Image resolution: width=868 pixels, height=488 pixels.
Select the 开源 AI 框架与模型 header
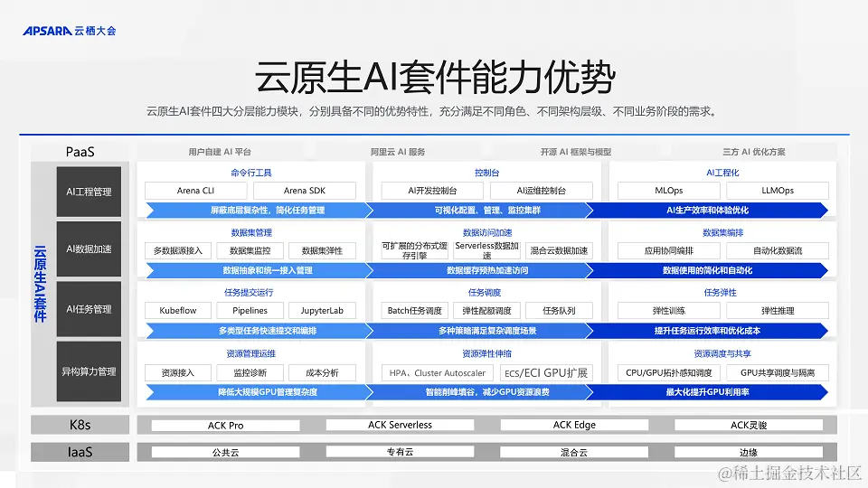[576, 152]
